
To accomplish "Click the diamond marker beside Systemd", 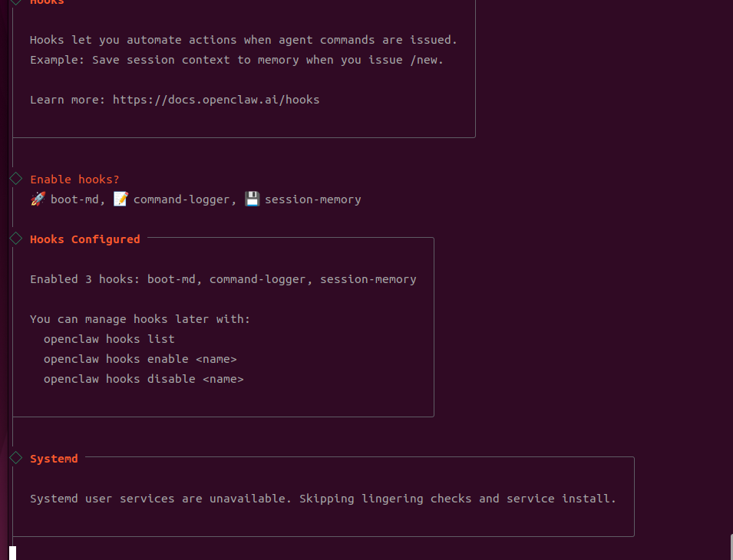I will pyautogui.click(x=15, y=458).
